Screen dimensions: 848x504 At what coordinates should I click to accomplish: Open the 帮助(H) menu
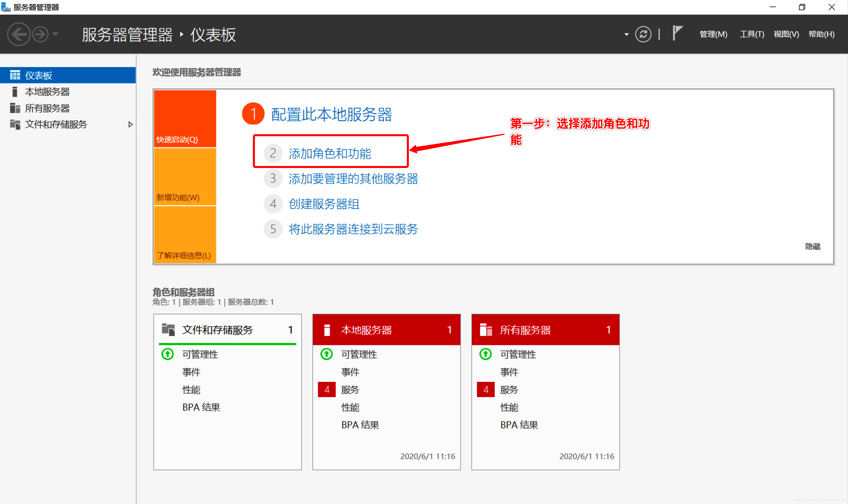pyautogui.click(x=821, y=34)
